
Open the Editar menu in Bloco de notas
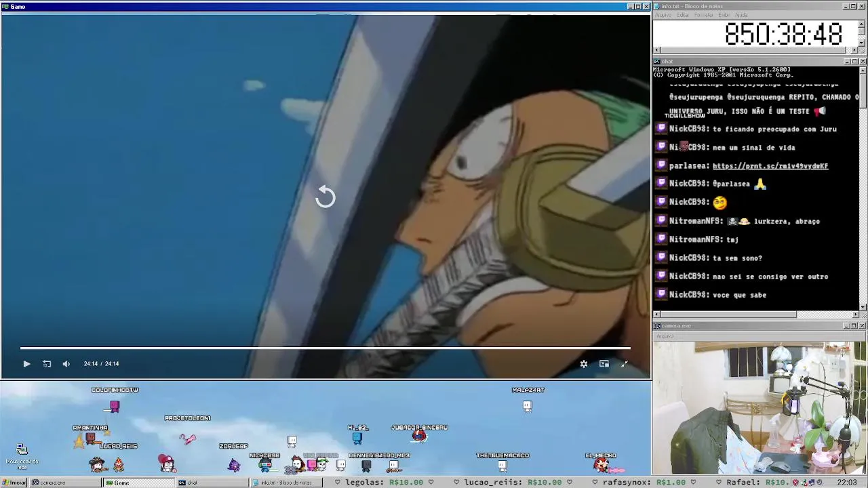pos(682,15)
